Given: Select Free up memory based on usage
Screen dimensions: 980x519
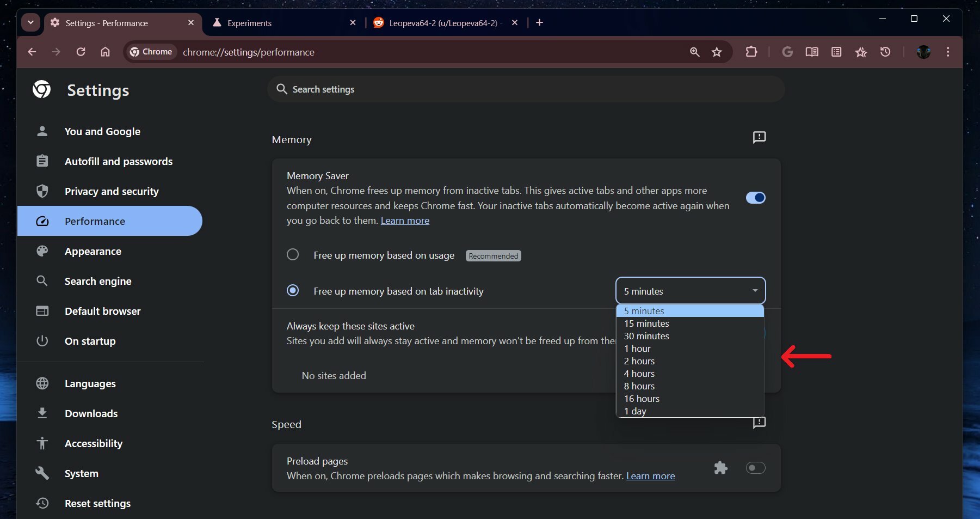Looking at the screenshot, I should (x=293, y=254).
